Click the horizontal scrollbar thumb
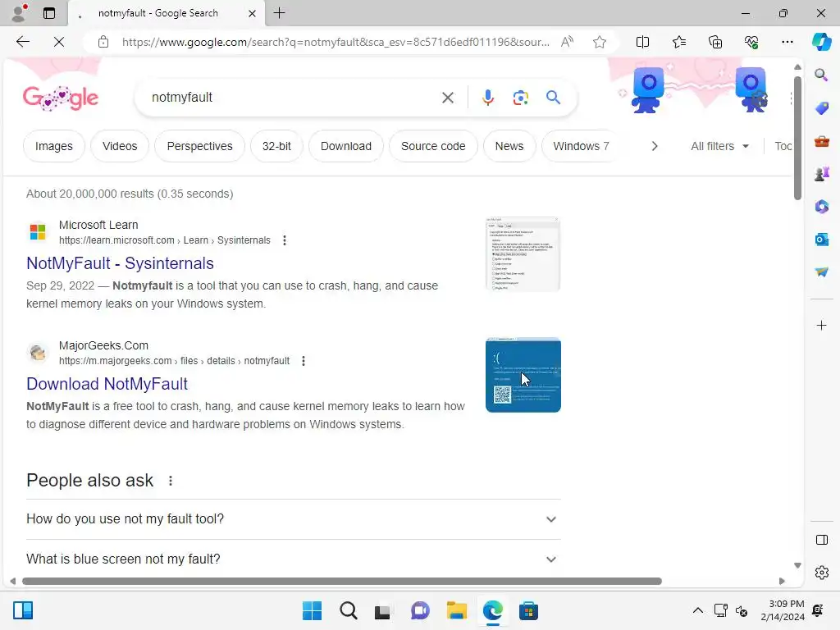Image resolution: width=840 pixels, height=630 pixels. click(x=342, y=582)
